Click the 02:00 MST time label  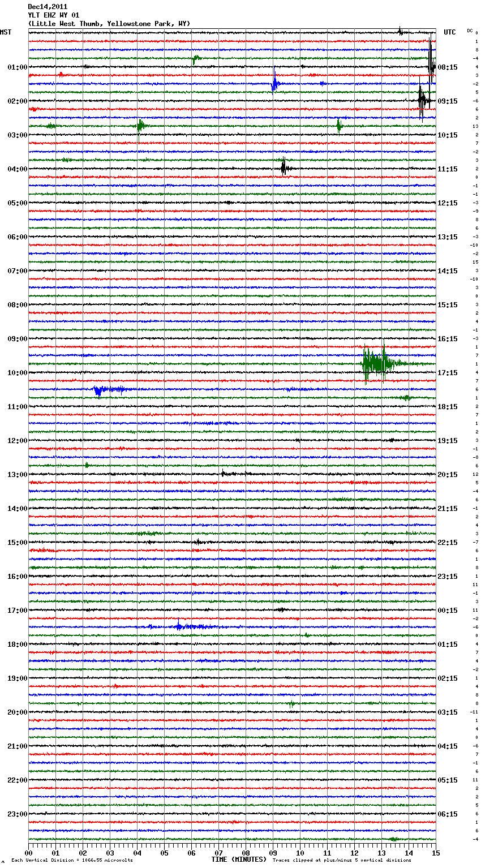[x=18, y=101]
